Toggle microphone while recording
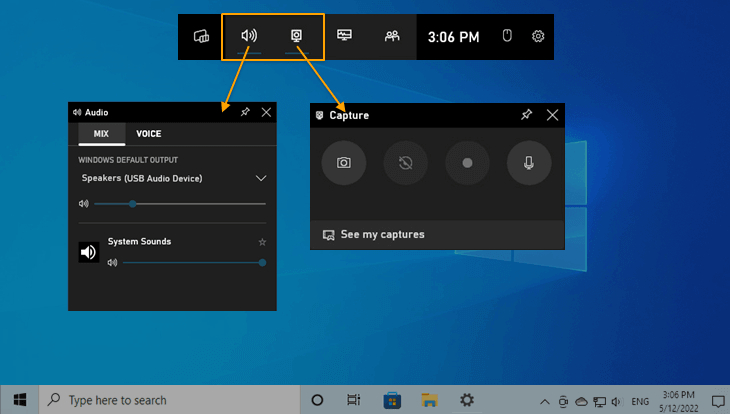The height and width of the screenshot is (414, 730). (x=529, y=163)
